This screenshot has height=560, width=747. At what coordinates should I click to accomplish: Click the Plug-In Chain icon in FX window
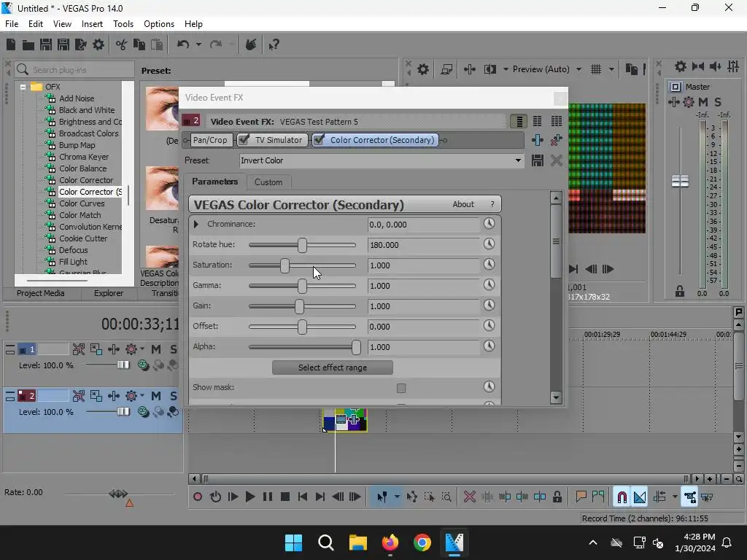538,140
